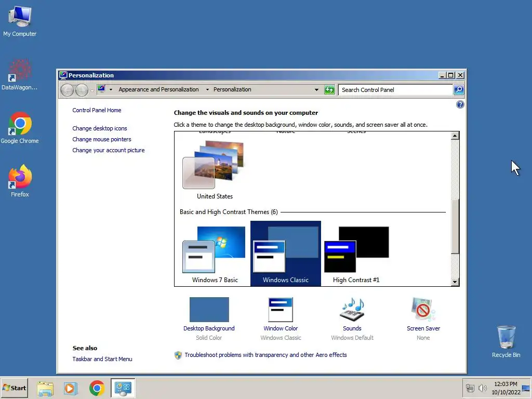
Task: Open the Sounds settings icon
Action: click(x=352, y=310)
